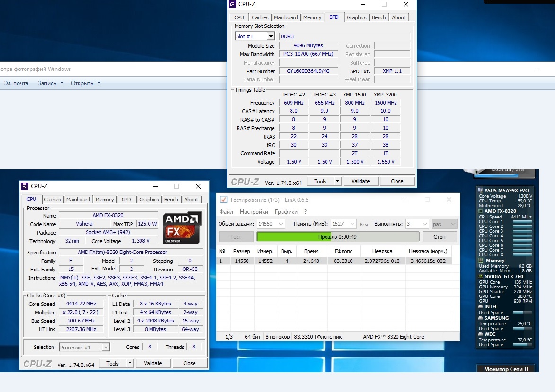Viewport: 555px width, 392px height.
Task: Close the SPD CPU-Z window with X
Action: [x=406, y=4]
